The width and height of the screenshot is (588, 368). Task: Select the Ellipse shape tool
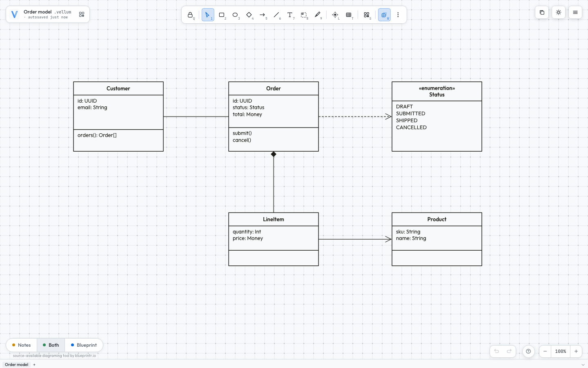(235, 15)
